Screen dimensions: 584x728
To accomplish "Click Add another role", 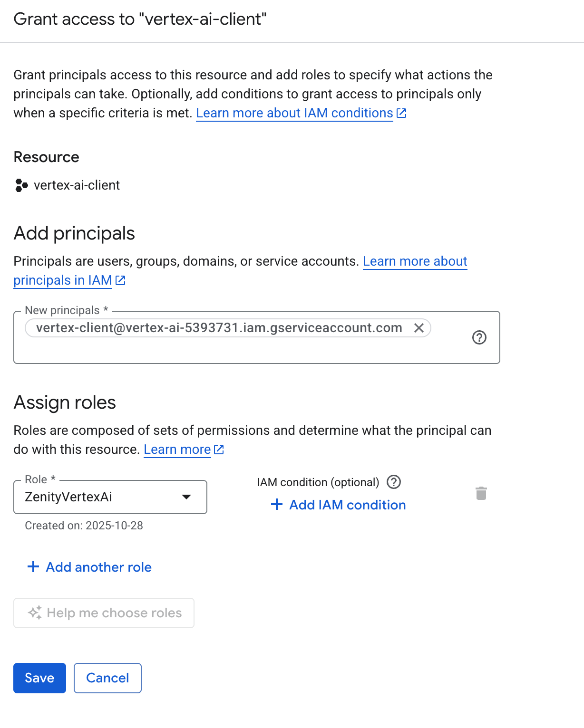I will (98, 567).
